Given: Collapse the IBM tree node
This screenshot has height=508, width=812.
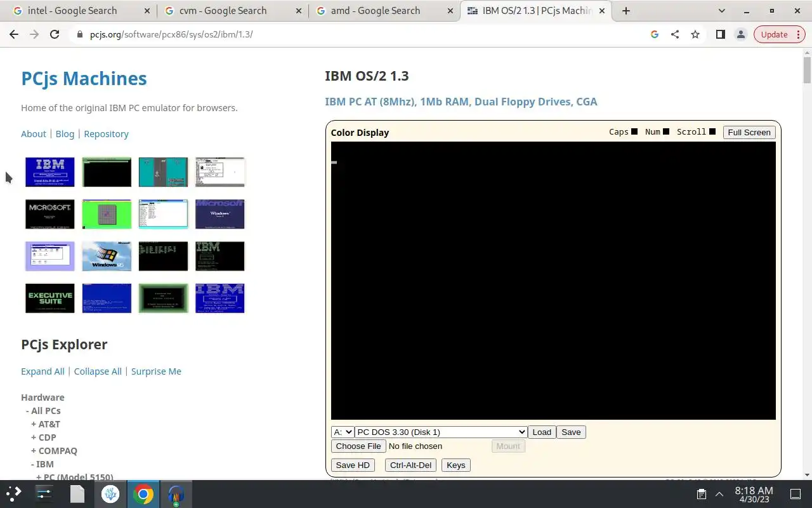Looking at the screenshot, I should pyautogui.click(x=45, y=464).
